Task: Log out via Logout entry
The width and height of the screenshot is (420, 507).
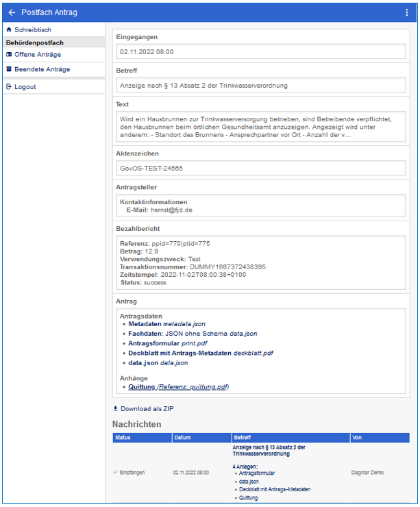Action: tap(25, 87)
